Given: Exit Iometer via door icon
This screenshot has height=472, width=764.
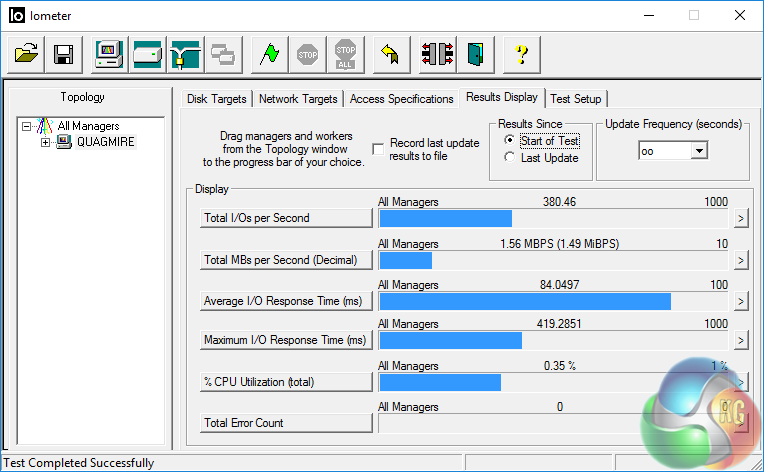Looking at the screenshot, I should [476, 54].
